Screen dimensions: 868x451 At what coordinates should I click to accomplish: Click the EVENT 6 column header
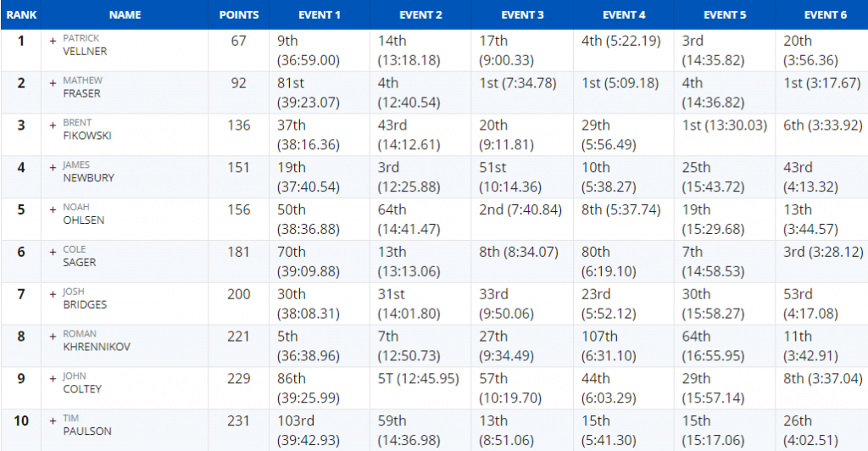(x=825, y=15)
